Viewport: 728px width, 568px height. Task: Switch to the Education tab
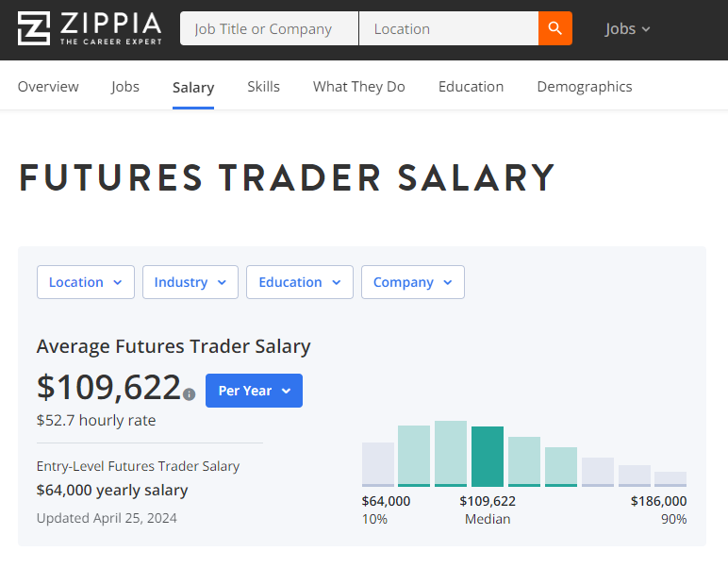pyautogui.click(x=472, y=87)
